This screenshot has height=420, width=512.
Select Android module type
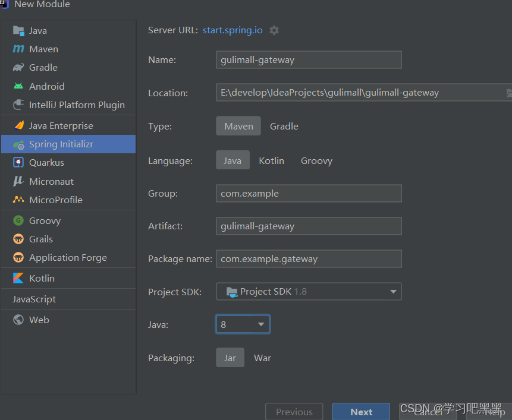pos(68,86)
